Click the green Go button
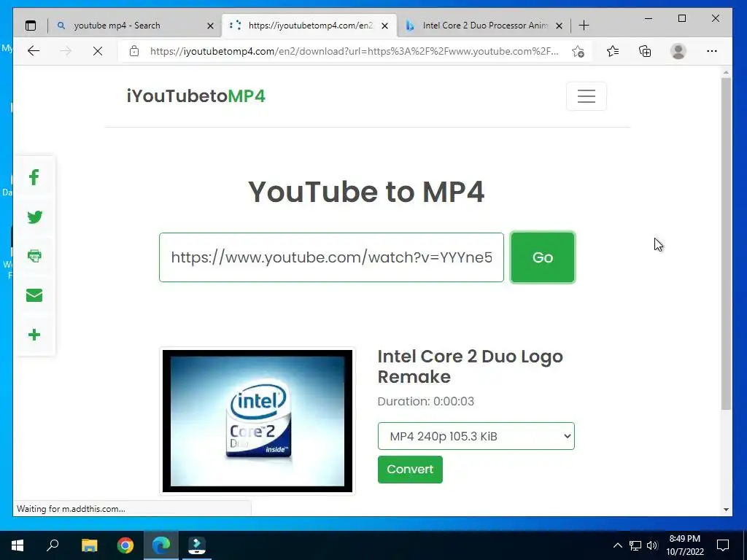This screenshot has height=560, width=747. click(543, 257)
